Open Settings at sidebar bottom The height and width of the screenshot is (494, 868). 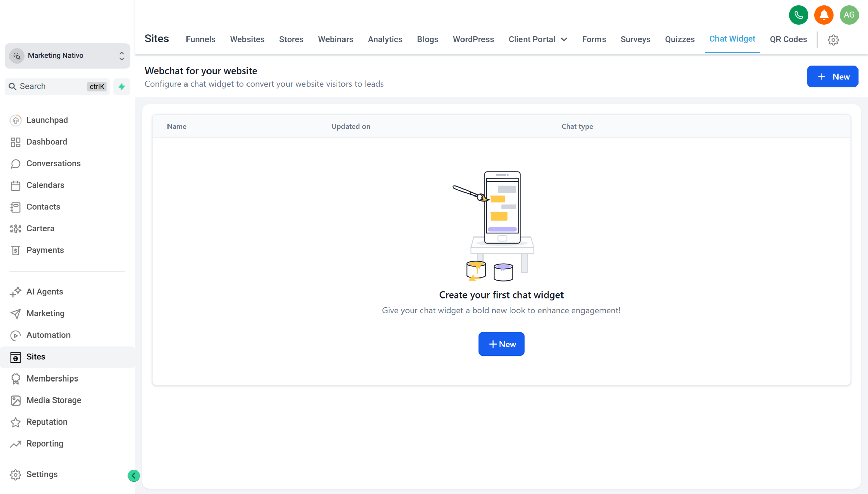pos(42,474)
